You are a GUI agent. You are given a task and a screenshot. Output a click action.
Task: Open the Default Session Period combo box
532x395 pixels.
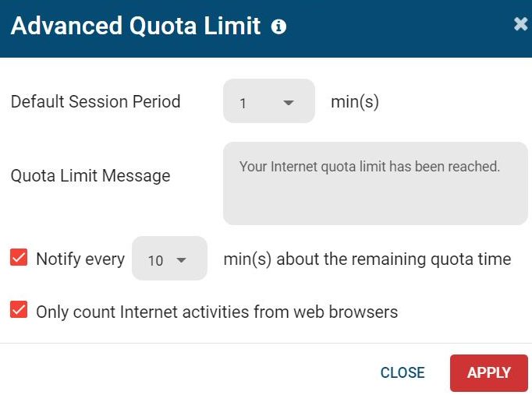(269, 101)
